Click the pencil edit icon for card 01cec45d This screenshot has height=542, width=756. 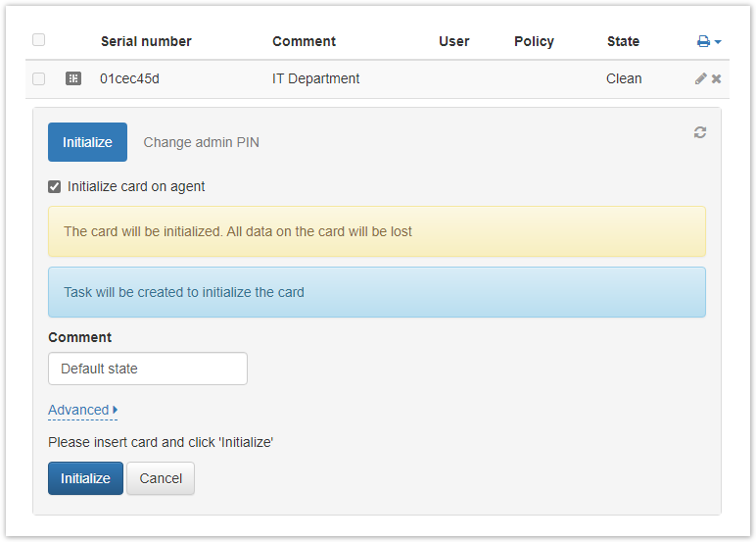700,78
